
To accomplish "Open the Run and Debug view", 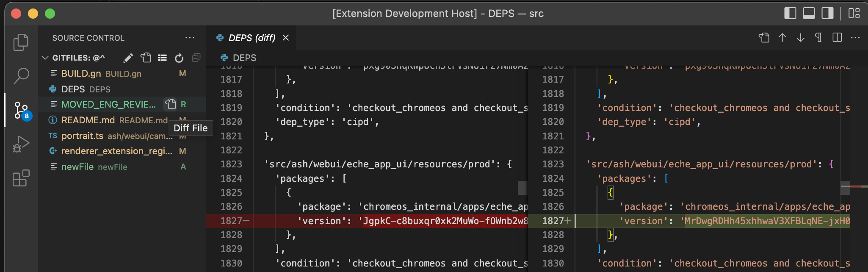I will tap(21, 144).
